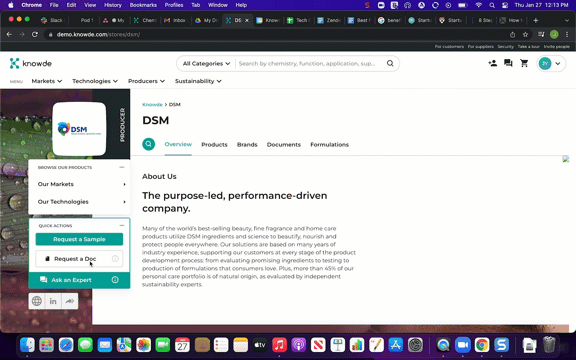Image resolution: width=576 pixels, height=360 pixels.
Task: Click the Security link
Action: pos(505,47)
